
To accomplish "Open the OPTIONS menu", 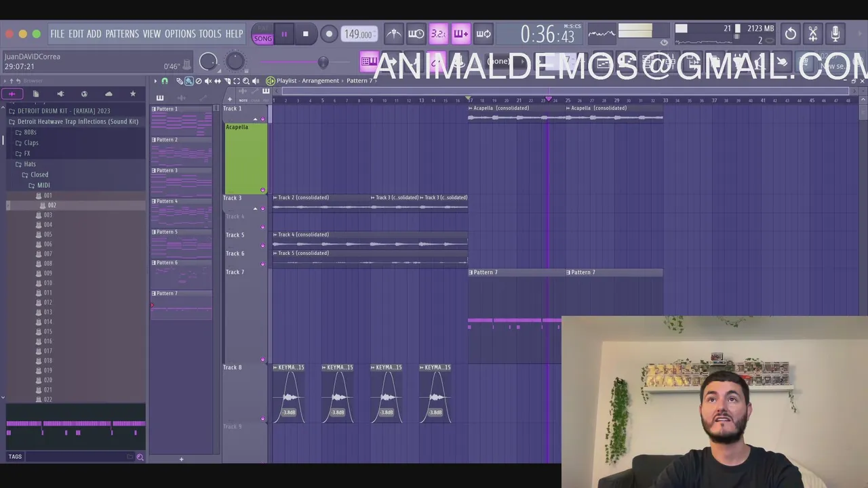I will pyautogui.click(x=180, y=34).
